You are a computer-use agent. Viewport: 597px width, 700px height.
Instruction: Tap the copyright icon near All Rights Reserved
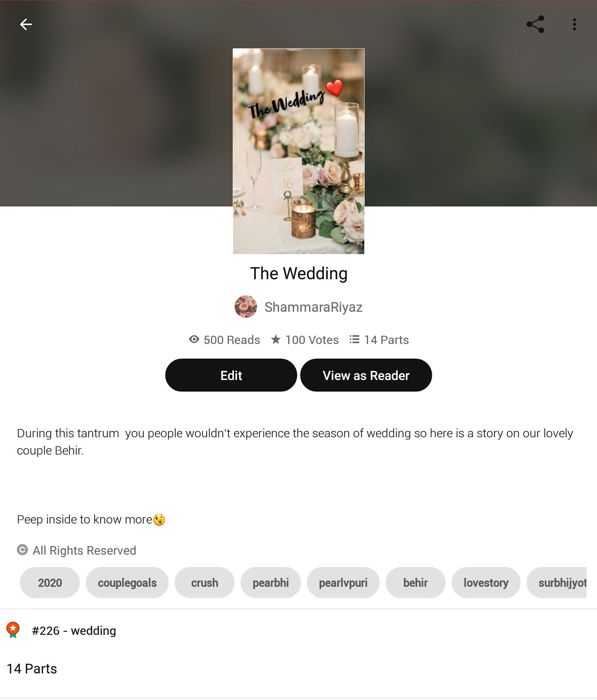click(x=22, y=550)
